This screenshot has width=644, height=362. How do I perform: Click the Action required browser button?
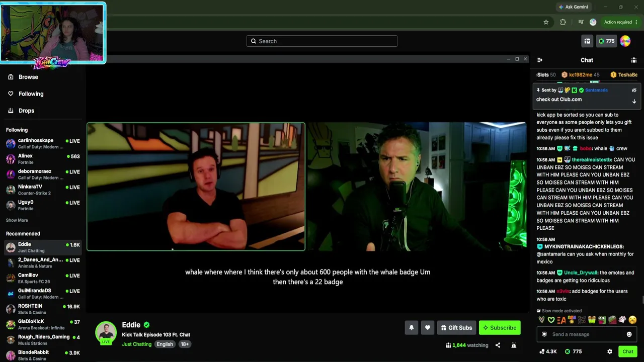click(x=621, y=22)
